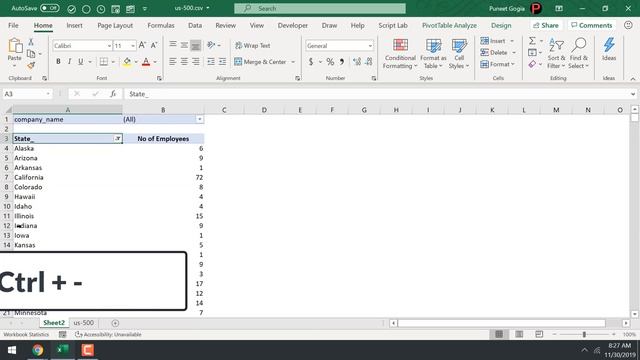
Task: Decrease font size with the smaller A
Action: point(154,45)
